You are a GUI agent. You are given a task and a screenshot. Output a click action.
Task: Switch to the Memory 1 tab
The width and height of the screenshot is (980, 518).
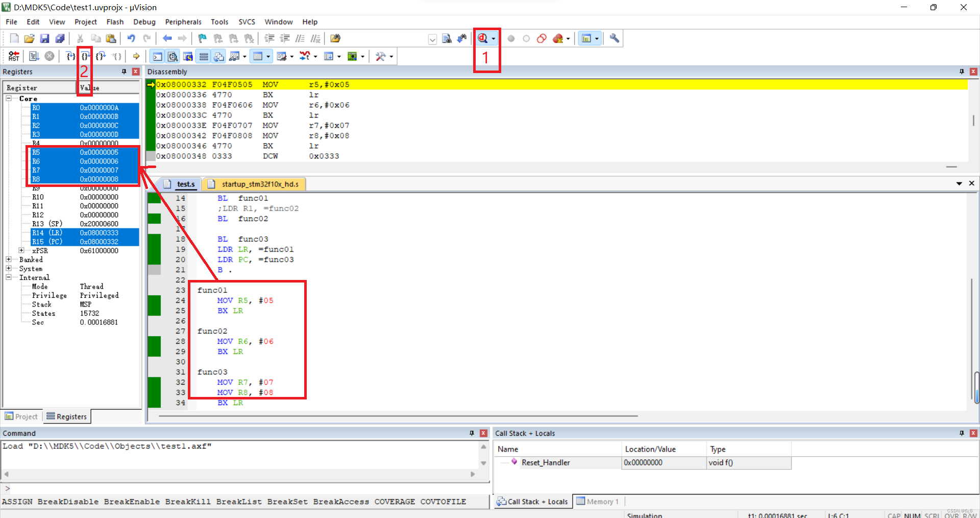point(598,502)
